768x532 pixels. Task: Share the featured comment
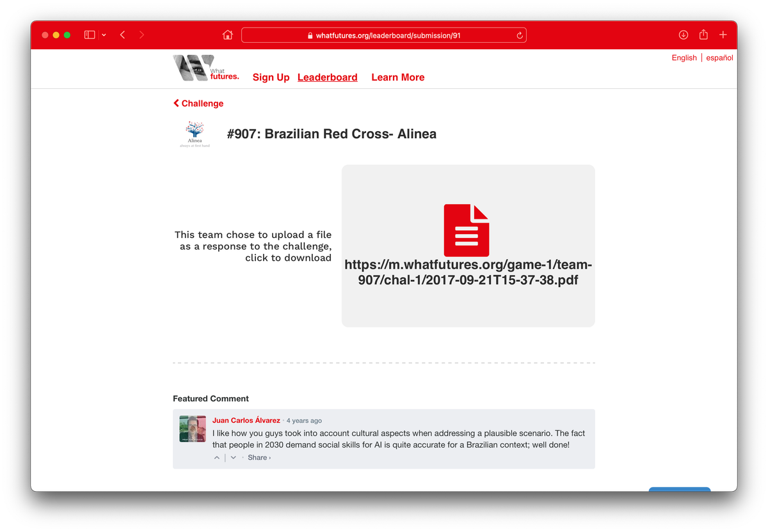259,458
